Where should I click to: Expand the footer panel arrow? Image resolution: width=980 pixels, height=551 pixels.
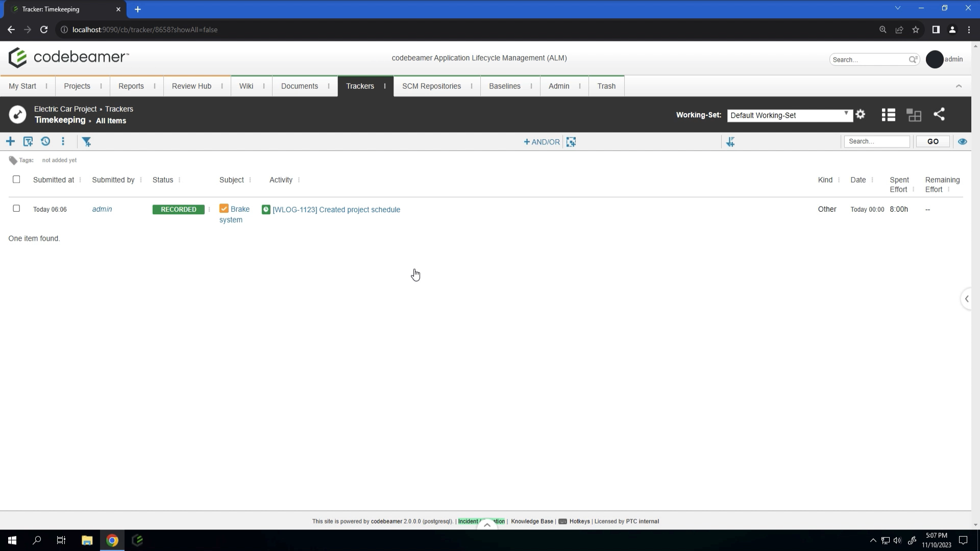click(487, 524)
